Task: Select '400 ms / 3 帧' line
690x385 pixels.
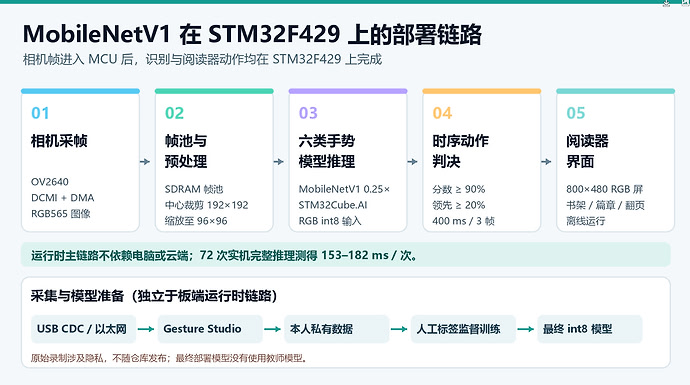Action: coord(463,221)
